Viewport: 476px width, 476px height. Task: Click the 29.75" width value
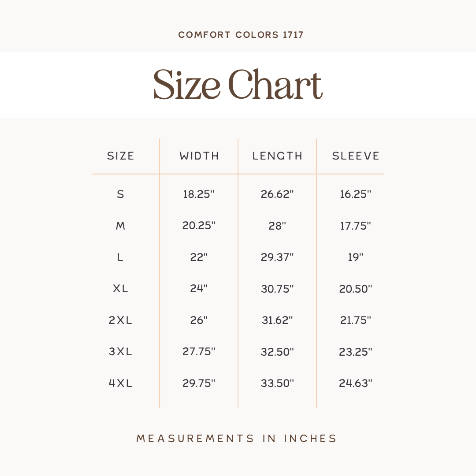tap(199, 383)
